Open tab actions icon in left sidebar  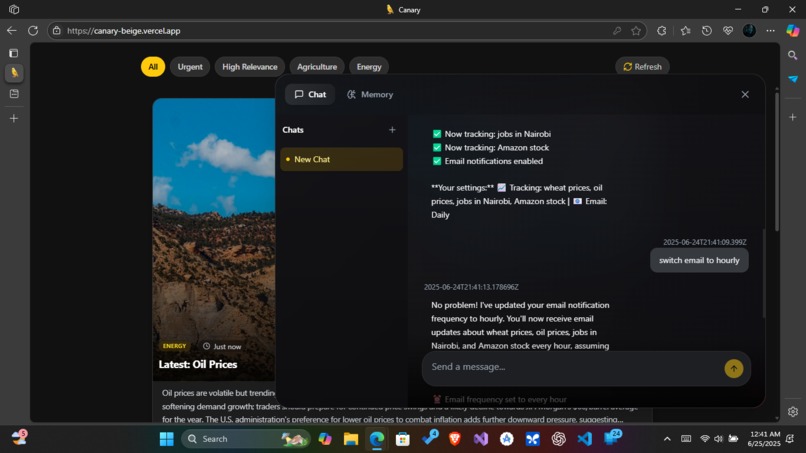14,53
